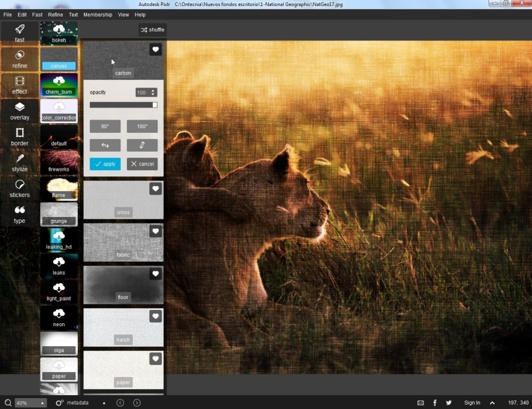Adjust the opacity stepper arrows
Viewport: 532px width, 409px height.
coord(153,92)
